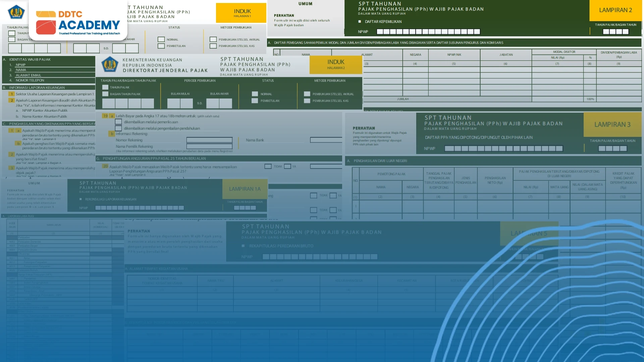644x362 pixels.
Task: Click the NPWP digit boxes on Lampiran 2
Action: [x=428, y=32]
